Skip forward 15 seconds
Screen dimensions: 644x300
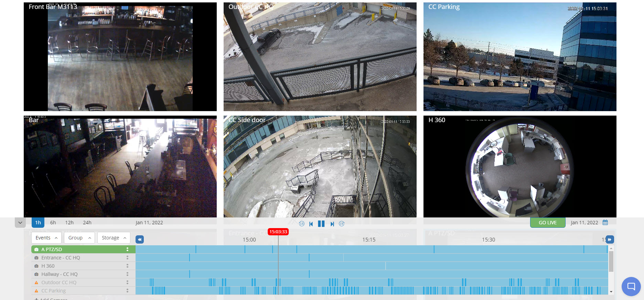pyautogui.click(x=342, y=224)
